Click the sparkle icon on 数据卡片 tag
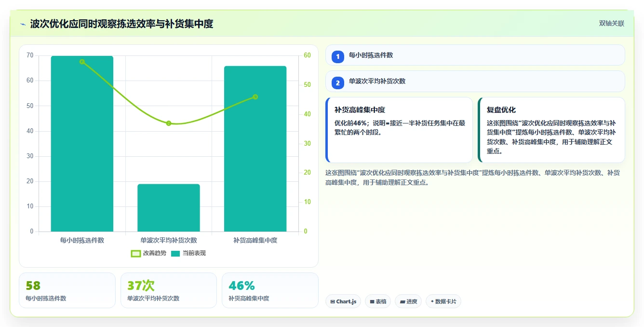The image size is (644, 327). coord(432,301)
